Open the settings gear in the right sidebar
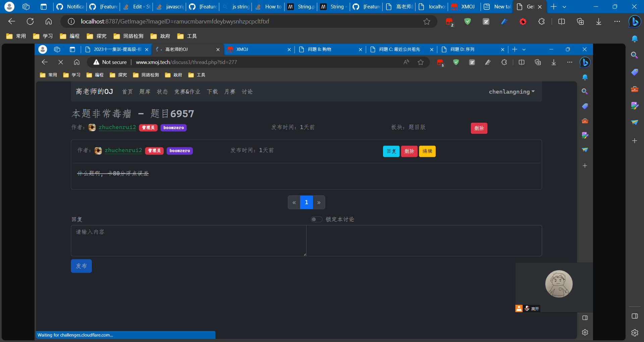 click(634, 333)
